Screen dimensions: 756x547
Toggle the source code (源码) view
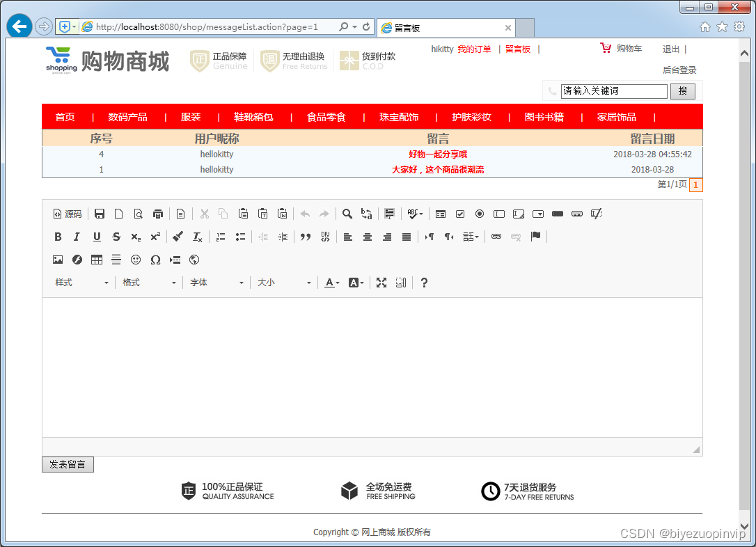[67, 214]
